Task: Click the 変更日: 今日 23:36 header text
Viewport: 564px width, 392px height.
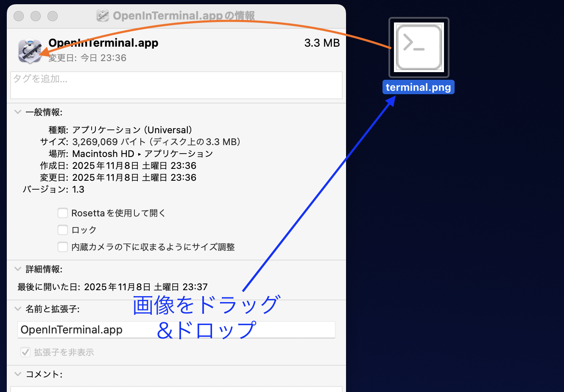Action: 87,58
